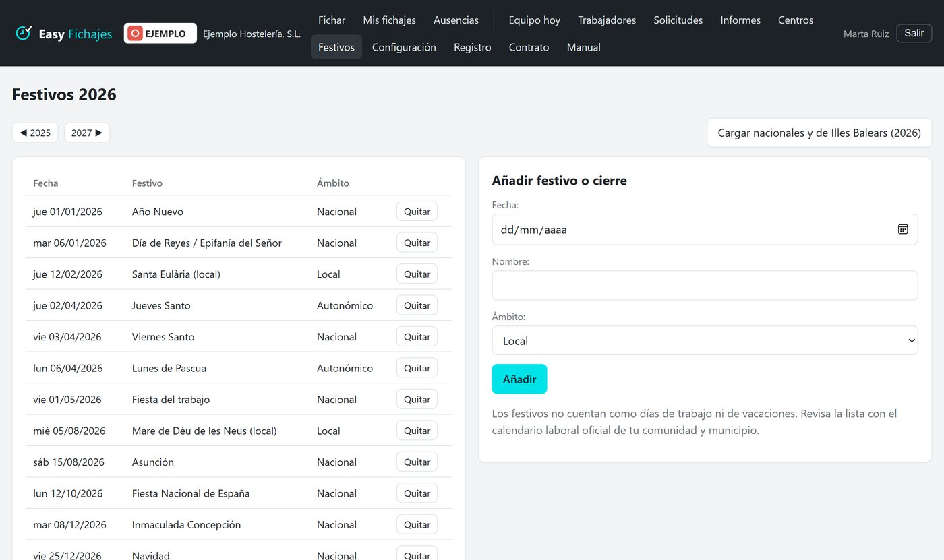Click the Salir logout button

point(914,33)
